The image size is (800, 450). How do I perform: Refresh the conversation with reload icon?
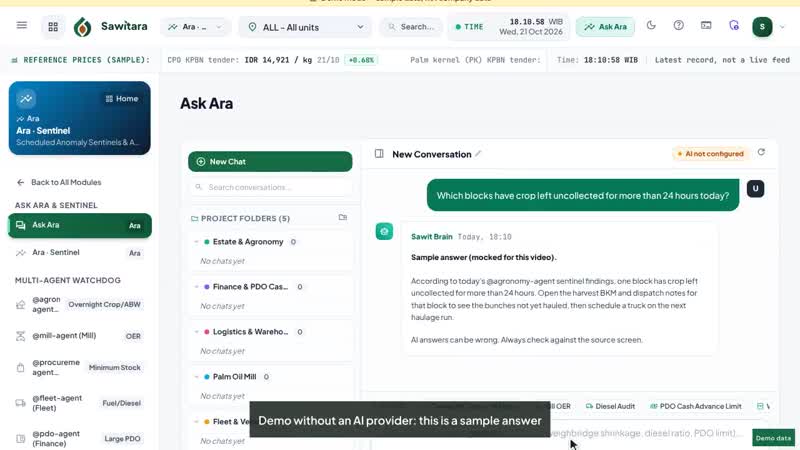[x=761, y=152]
